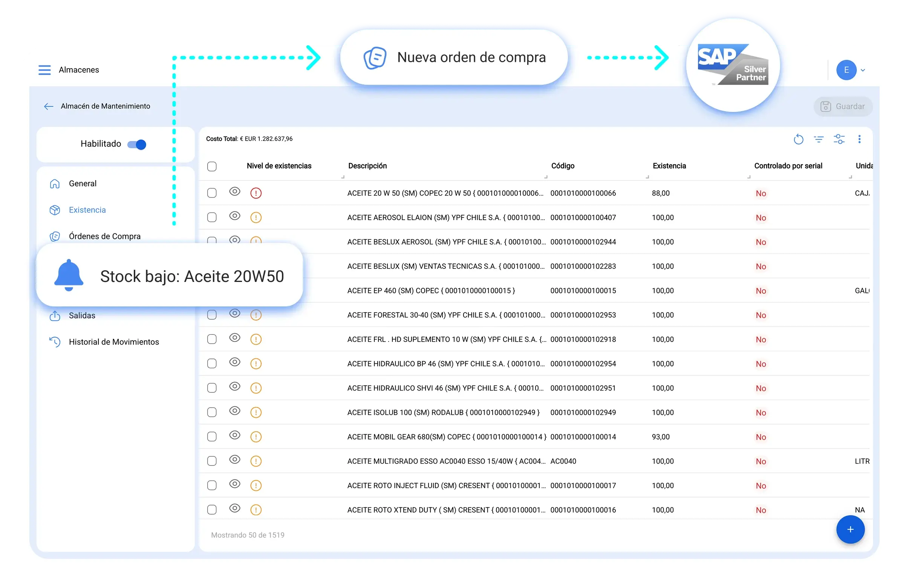909x588 pixels.
Task: Click orange warning icon for ACEITE AEROSOL ELAION
Action: tap(256, 217)
